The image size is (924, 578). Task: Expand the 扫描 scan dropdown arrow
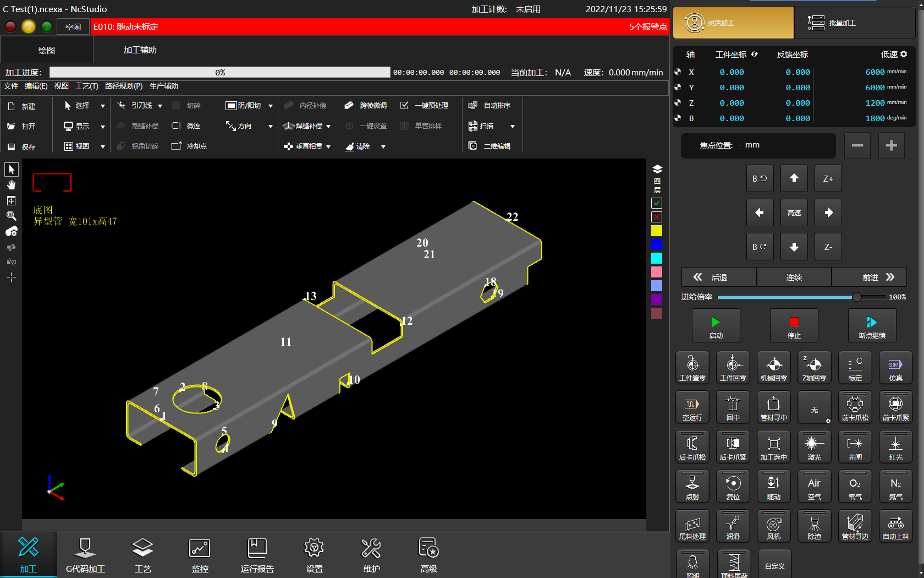[512, 126]
